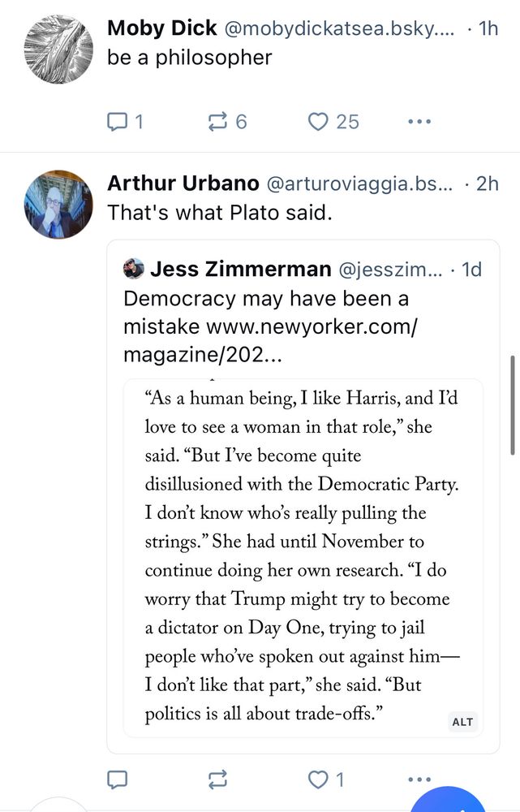The width and height of the screenshot is (520, 812).
Task: Open Jess Zimmerman's quoted profile name
Action: click(x=241, y=269)
